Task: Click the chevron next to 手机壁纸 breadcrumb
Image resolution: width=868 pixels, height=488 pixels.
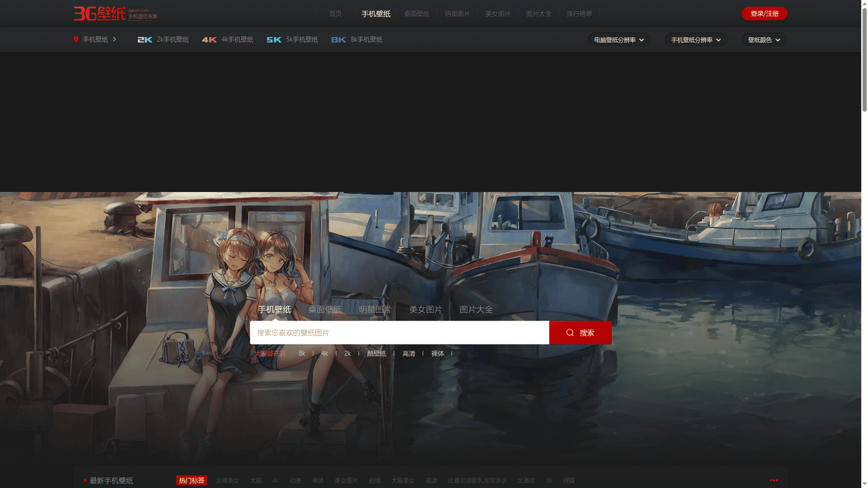Action: coord(115,39)
